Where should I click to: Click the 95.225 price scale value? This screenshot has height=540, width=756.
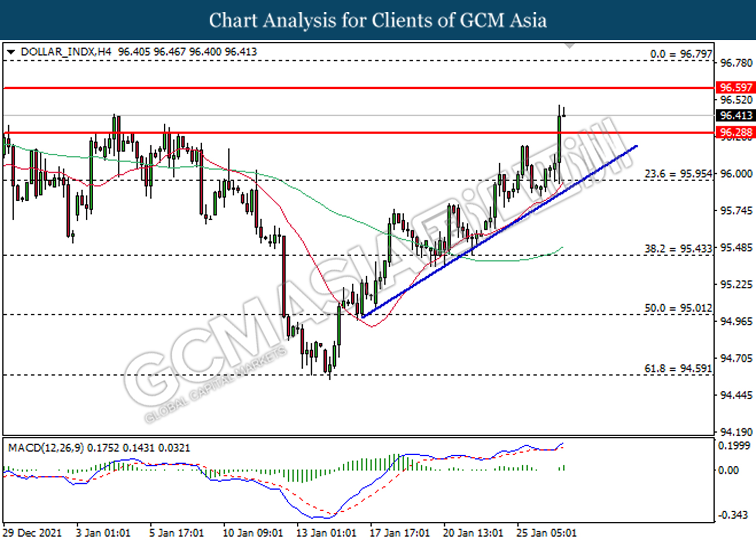pos(736,284)
